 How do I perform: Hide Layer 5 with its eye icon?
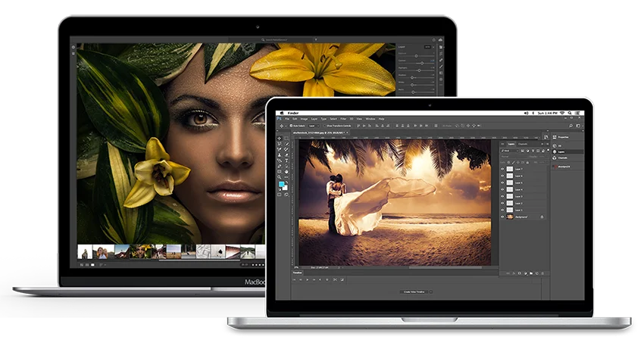pyautogui.click(x=502, y=182)
